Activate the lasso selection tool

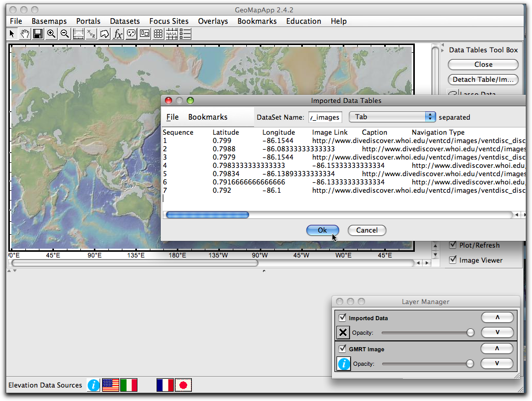(104, 33)
